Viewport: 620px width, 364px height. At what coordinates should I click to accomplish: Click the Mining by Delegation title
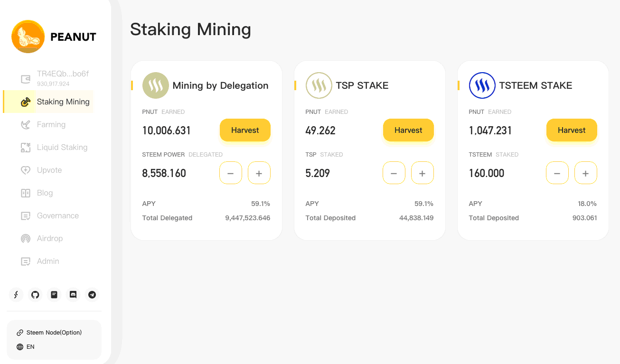pos(220,85)
